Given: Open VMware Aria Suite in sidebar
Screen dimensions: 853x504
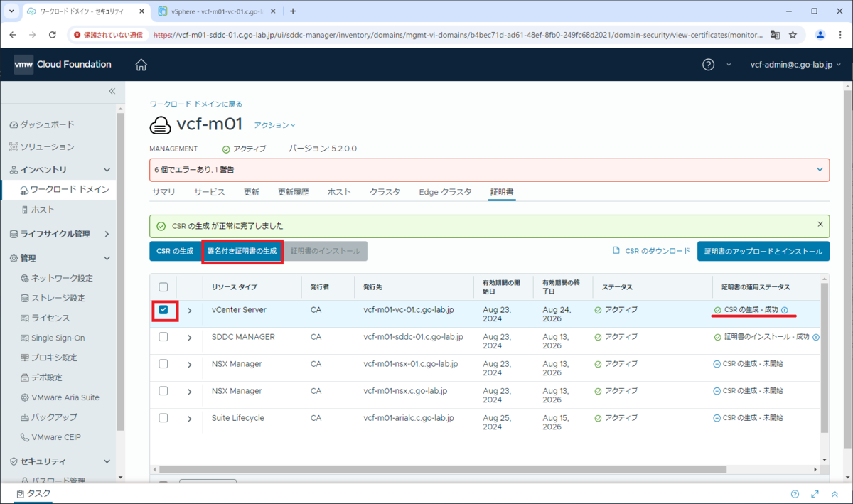Looking at the screenshot, I should (x=60, y=397).
